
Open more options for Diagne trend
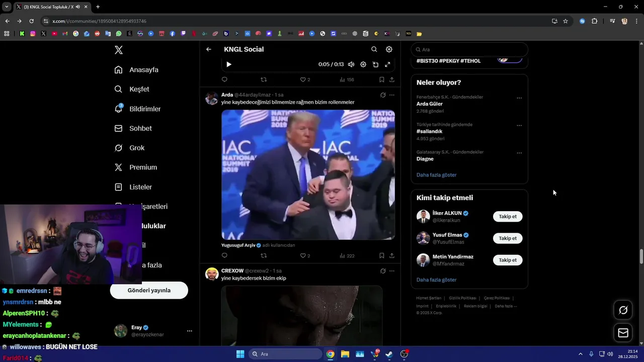519,153
